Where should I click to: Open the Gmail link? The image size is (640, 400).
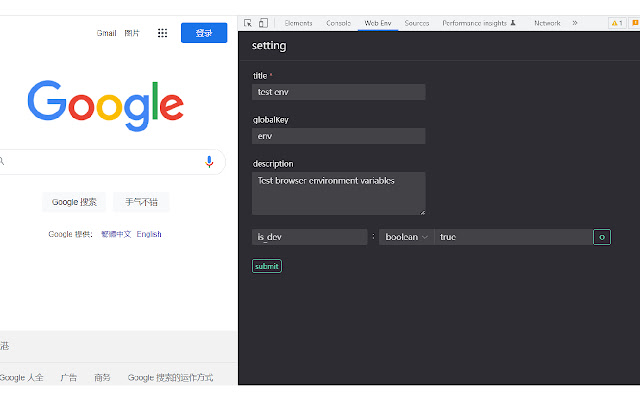pos(107,33)
